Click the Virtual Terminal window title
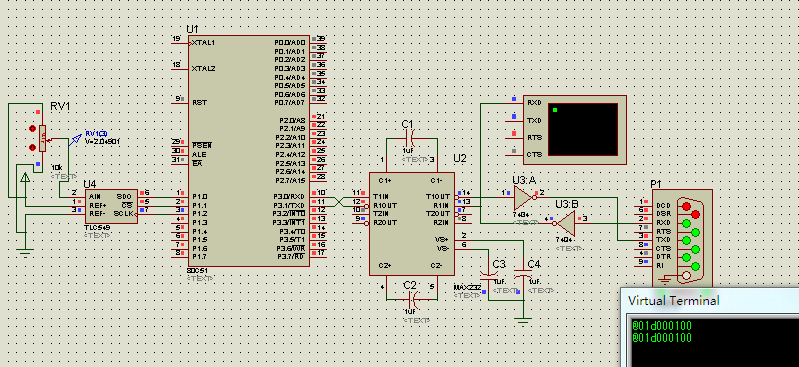This screenshot has height=367, width=799. coord(674,301)
